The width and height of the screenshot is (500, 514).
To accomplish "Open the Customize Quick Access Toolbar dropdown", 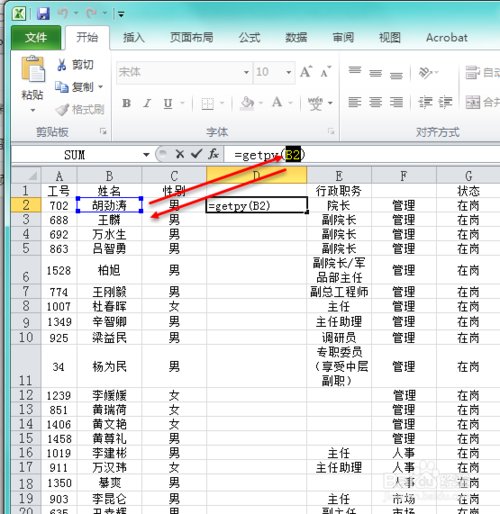I will (x=121, y=14).
